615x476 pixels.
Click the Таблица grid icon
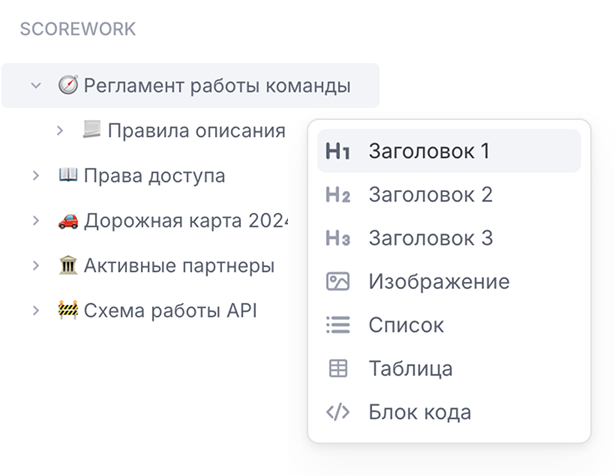pos(338,368)
